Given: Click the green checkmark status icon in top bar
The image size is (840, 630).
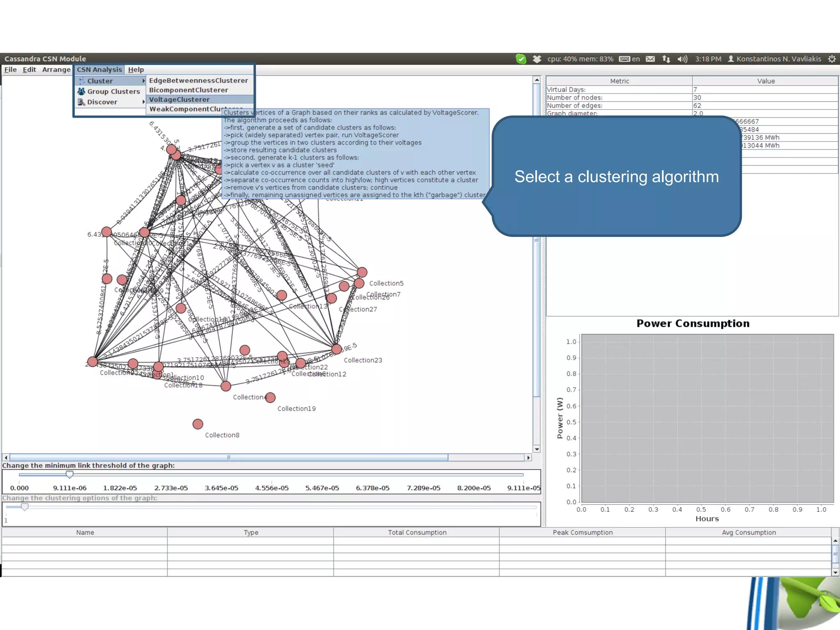Looking at the screenshot, I should 521,59.
